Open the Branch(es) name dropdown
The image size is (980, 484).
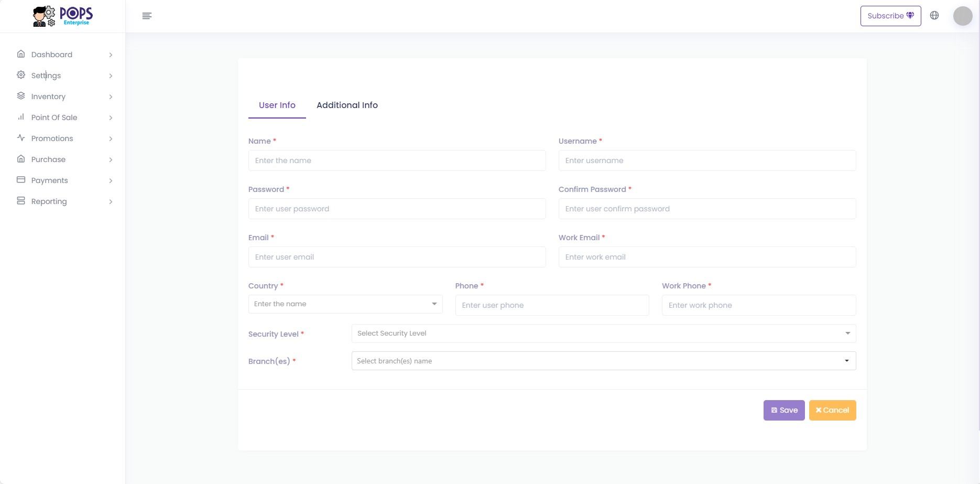pyautogui.click(x=603, y=360)
